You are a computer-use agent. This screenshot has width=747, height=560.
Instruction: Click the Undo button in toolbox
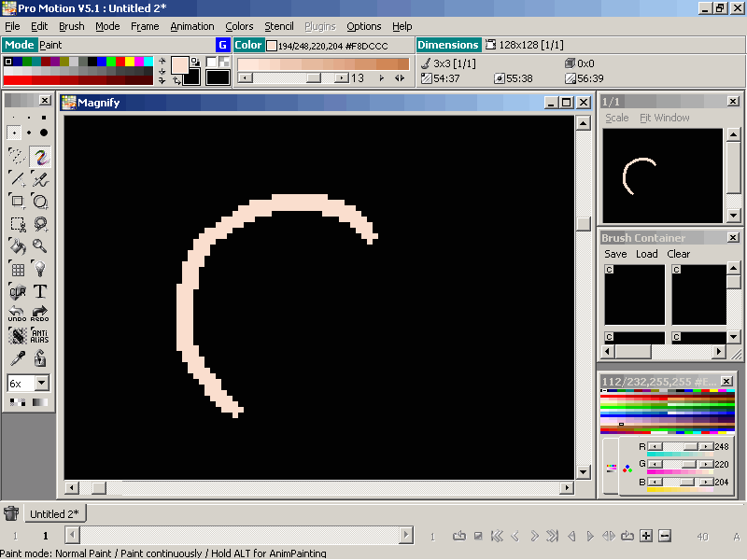[x=17, y=314]
